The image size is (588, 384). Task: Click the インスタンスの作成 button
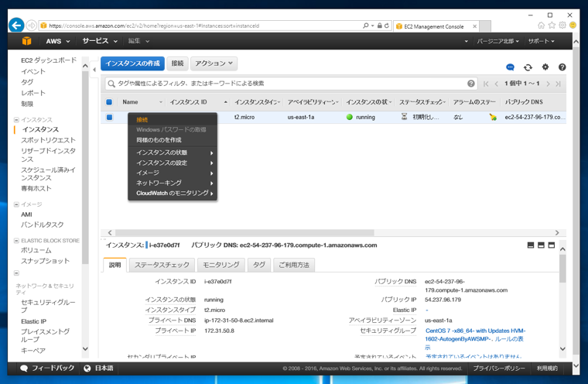pos(132,63)
